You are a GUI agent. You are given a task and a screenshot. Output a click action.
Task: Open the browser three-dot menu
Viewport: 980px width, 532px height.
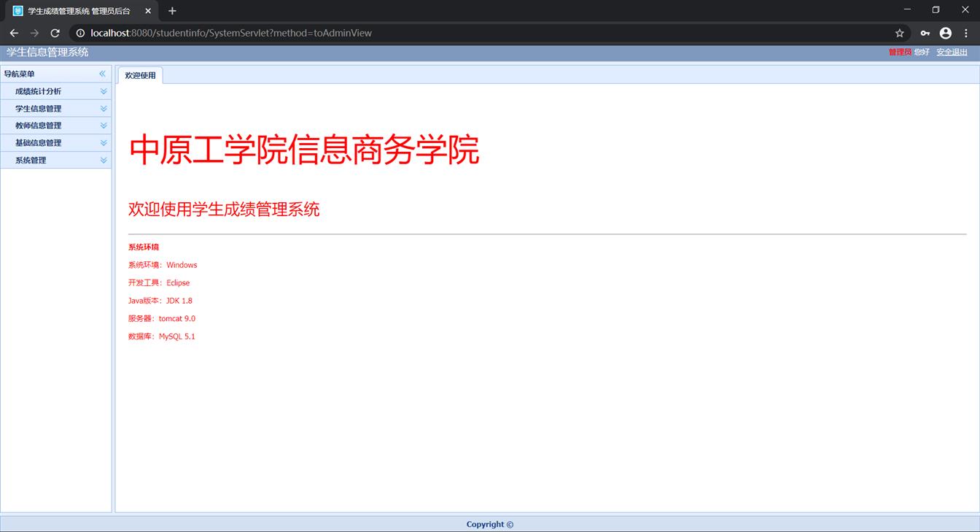tap(966, 33)
